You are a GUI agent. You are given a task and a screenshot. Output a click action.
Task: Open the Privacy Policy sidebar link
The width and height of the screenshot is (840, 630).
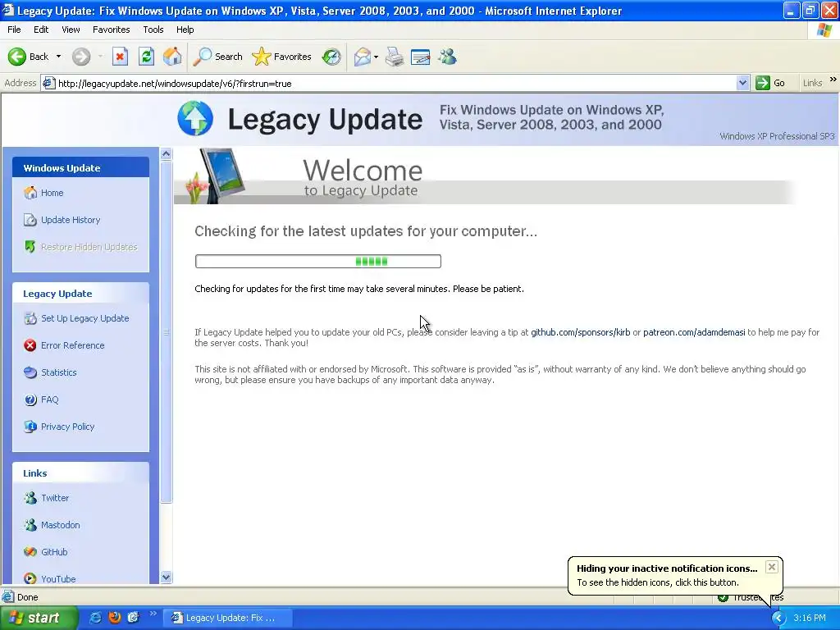point(67,427)
